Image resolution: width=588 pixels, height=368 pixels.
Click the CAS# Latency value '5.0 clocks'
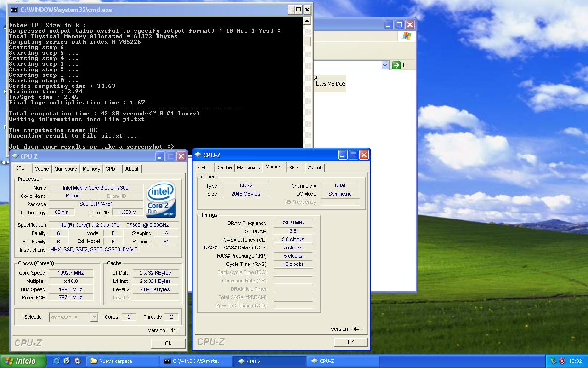[x=293, y=239]
